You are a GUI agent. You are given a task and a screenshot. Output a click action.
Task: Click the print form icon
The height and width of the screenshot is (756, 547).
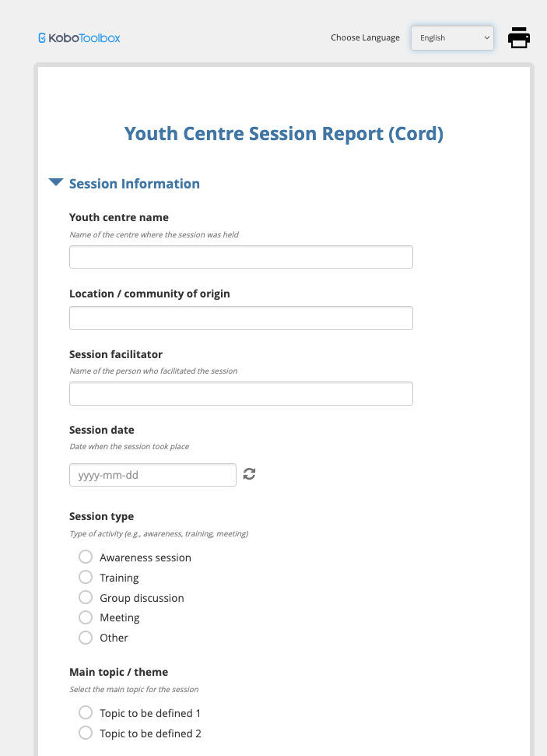[519, 37]
